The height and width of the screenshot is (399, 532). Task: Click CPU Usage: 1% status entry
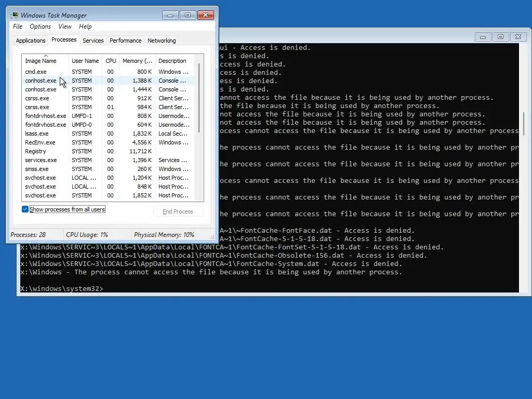87,234
